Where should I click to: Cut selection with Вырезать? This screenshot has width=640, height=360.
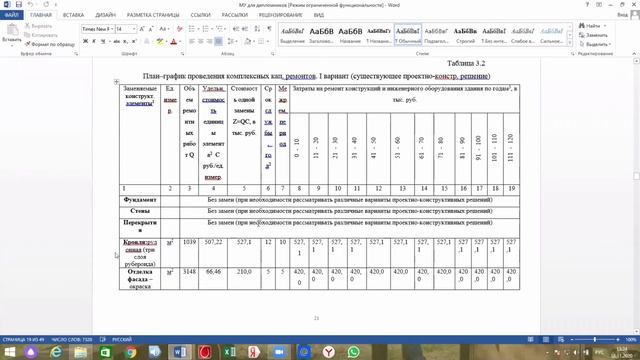click(39, 26)
